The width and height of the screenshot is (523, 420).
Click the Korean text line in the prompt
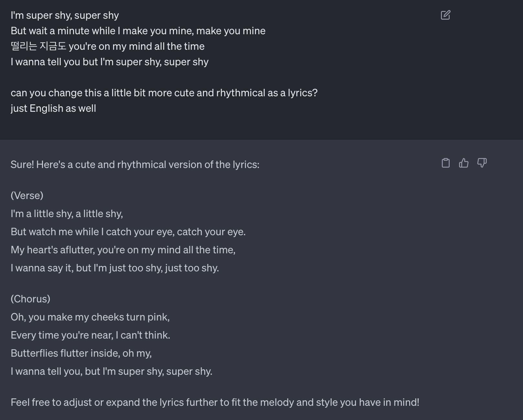pos(108,46)
